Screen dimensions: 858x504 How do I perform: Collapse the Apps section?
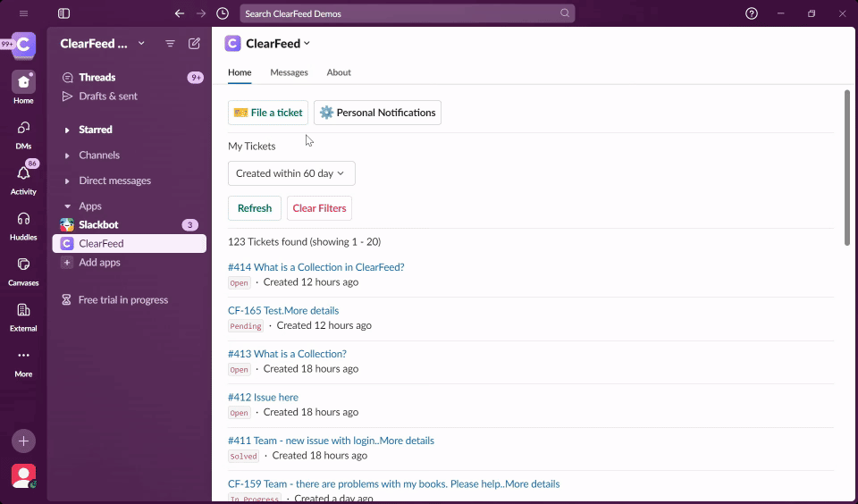67,206
